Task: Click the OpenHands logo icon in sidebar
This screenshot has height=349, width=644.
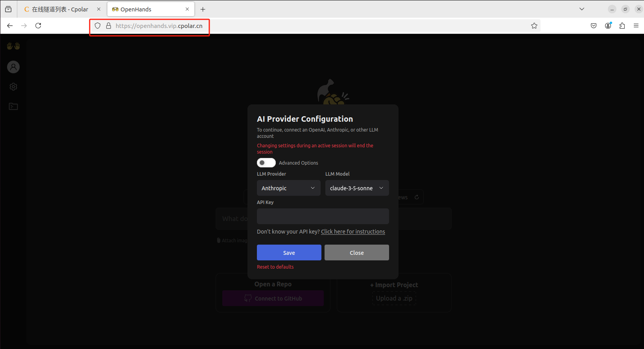Action: click(x=13, y=46)
